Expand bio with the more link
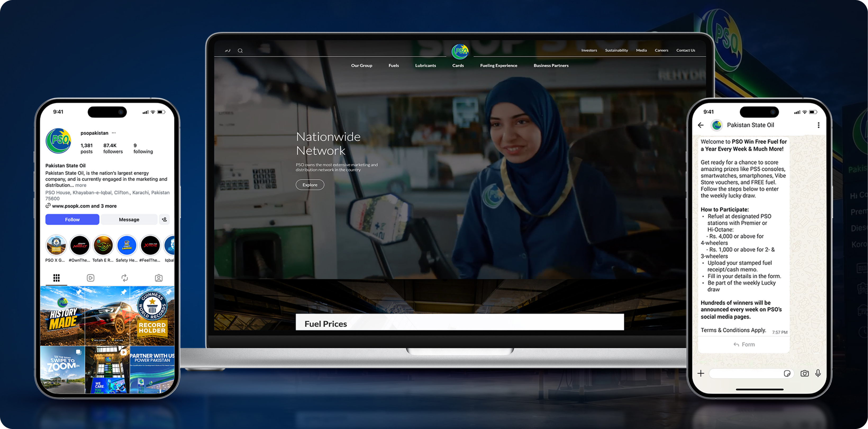Viewport: 868px width, 429px height. [81, 185]
